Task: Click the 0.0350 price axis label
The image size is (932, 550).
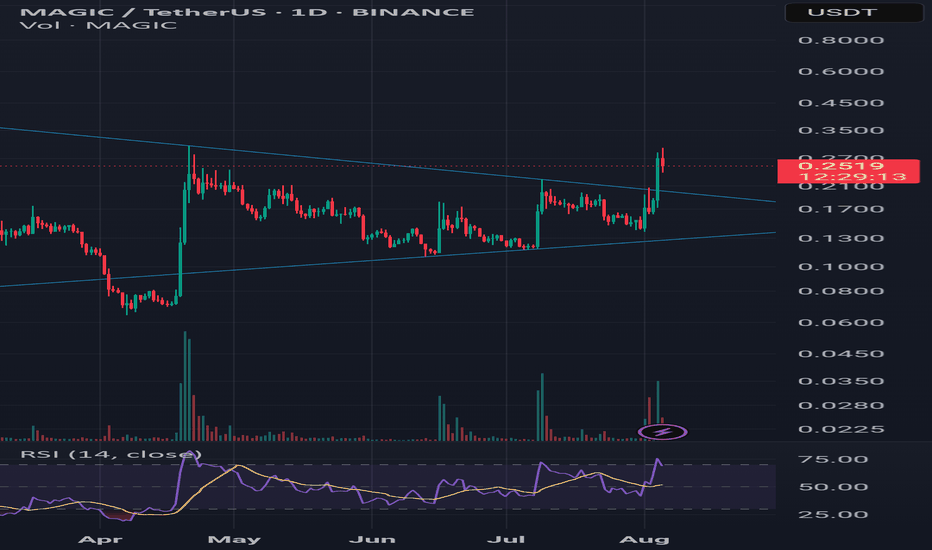Action: [x=840, y=381]
